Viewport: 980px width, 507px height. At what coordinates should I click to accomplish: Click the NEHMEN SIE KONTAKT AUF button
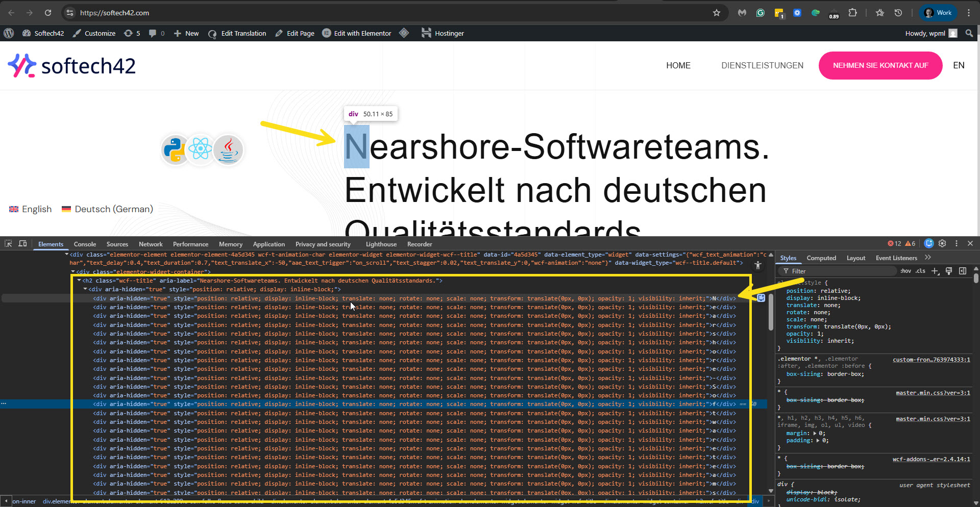[880, 65]
